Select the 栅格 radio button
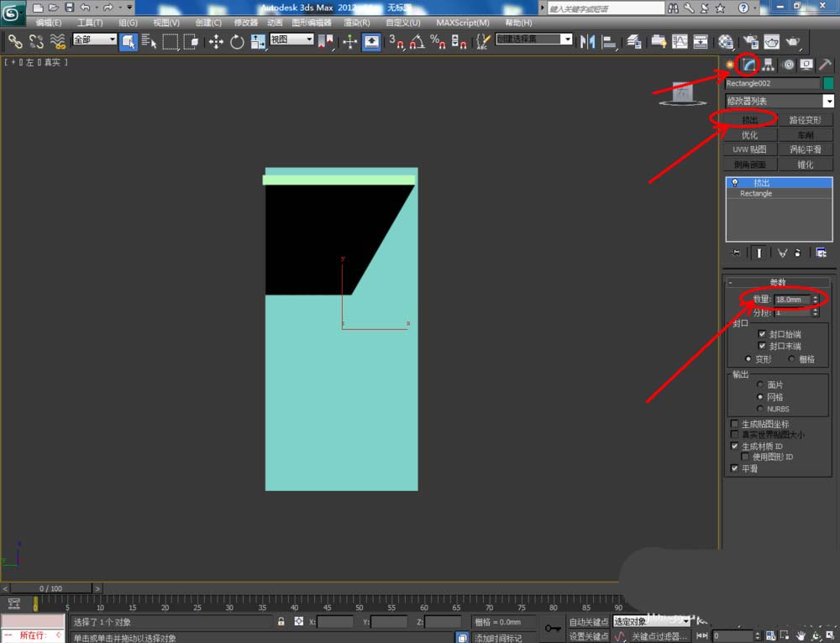This screenshot has height=643, width=840. click(791, 359)
